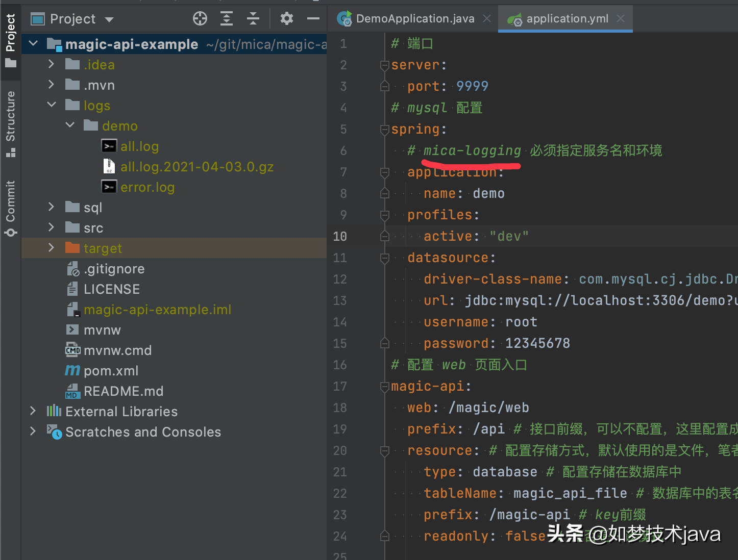Toggle code fold at server line

coord(385,65)
